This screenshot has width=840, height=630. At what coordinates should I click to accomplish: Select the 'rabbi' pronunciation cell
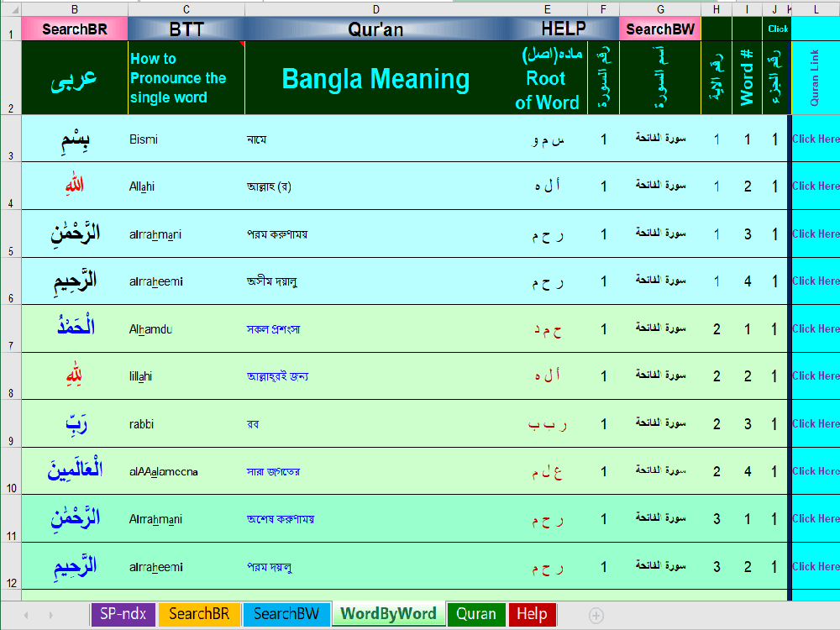(x=186, y=423)
